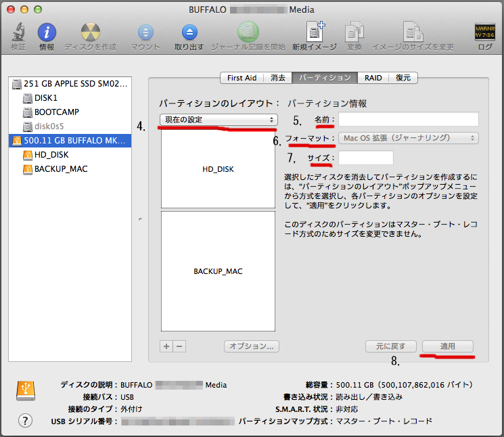The width and height of the screenshot is (504, 437).
Task: Click the 非対応 S.M.A.R.T. status value
Action: point(347,409)
